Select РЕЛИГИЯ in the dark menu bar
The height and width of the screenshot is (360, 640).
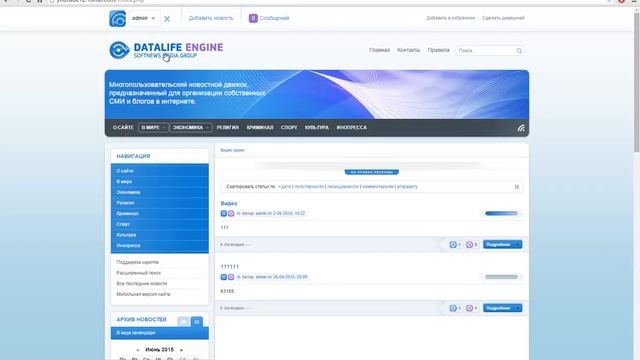[228, 128]
